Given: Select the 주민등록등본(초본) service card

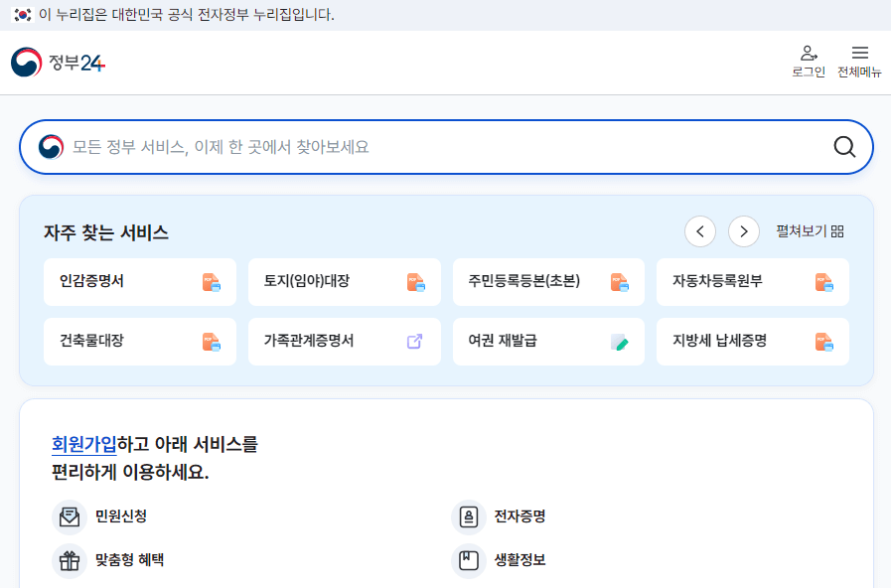Looking at the screenshot, I should coord(548,282).
